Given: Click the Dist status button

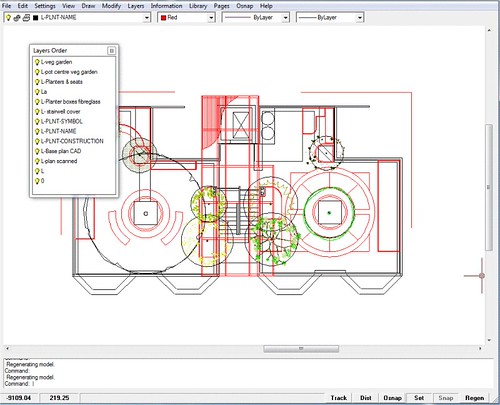Looking at the screenshot, I should tap(366, 398).
